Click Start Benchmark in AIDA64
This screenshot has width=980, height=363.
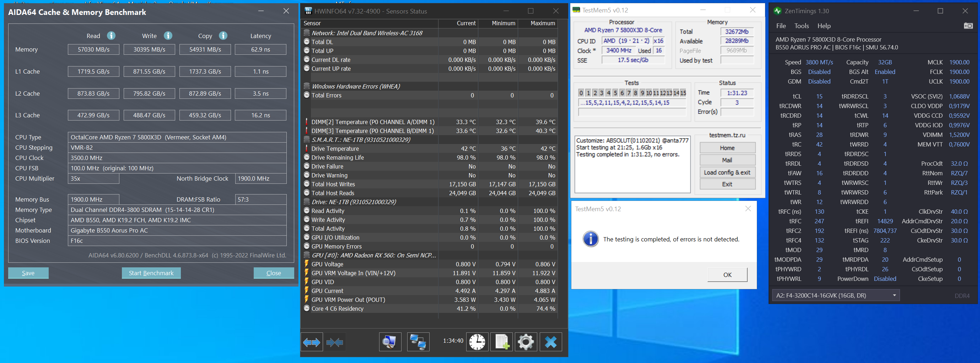(151, 273)
